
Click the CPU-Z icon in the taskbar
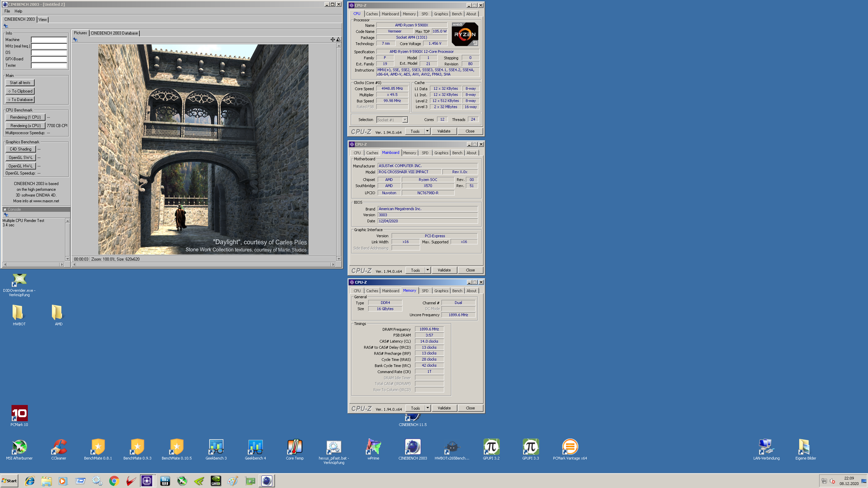point(147,481)
